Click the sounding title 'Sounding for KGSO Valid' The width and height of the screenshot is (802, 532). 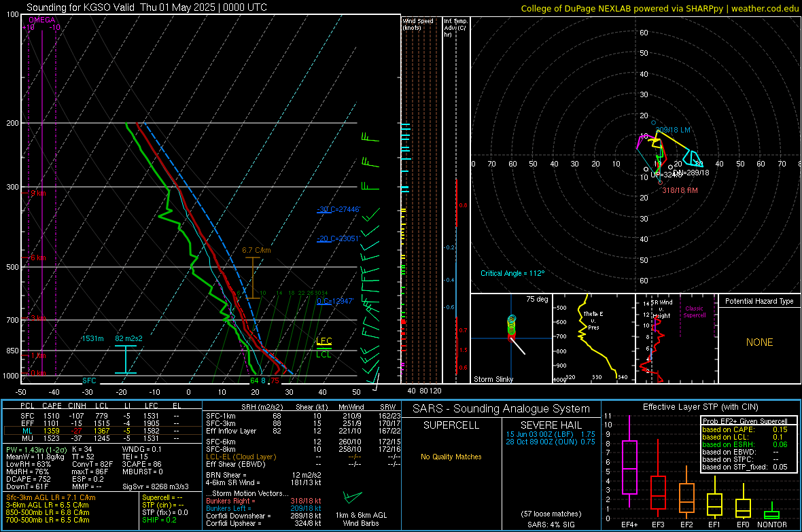point(81,7)
